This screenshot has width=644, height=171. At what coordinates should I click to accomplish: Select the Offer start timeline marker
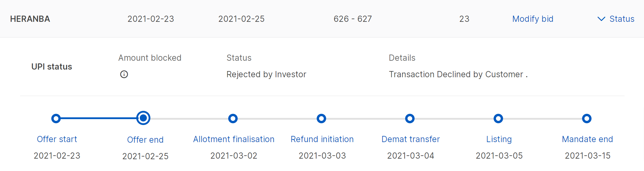[56, 119]
